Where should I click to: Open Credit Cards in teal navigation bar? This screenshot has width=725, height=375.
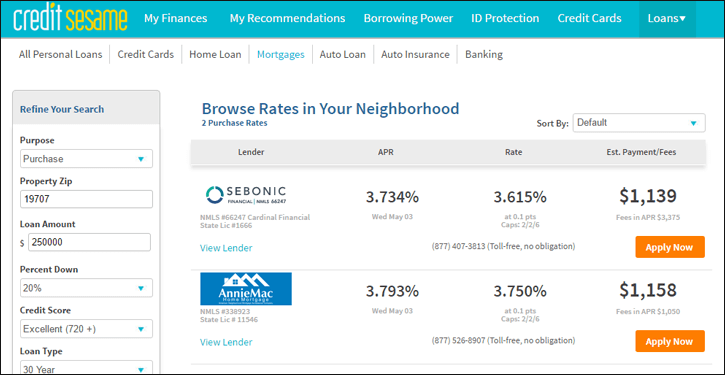coord(590,18)
